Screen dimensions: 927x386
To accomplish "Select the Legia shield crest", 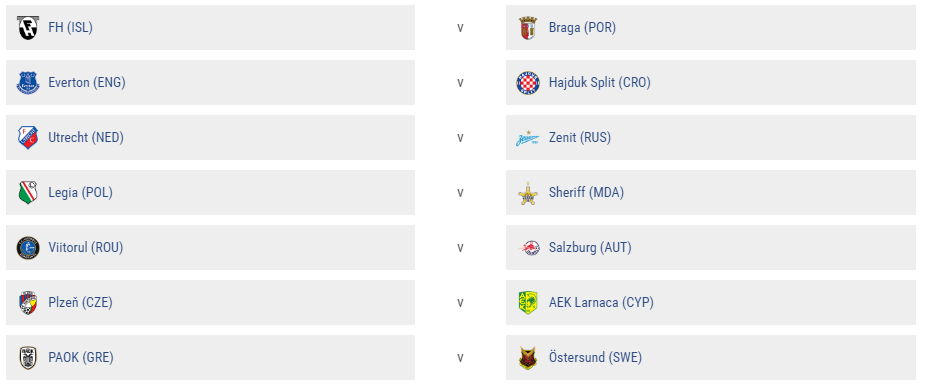I will click(28, 193).
